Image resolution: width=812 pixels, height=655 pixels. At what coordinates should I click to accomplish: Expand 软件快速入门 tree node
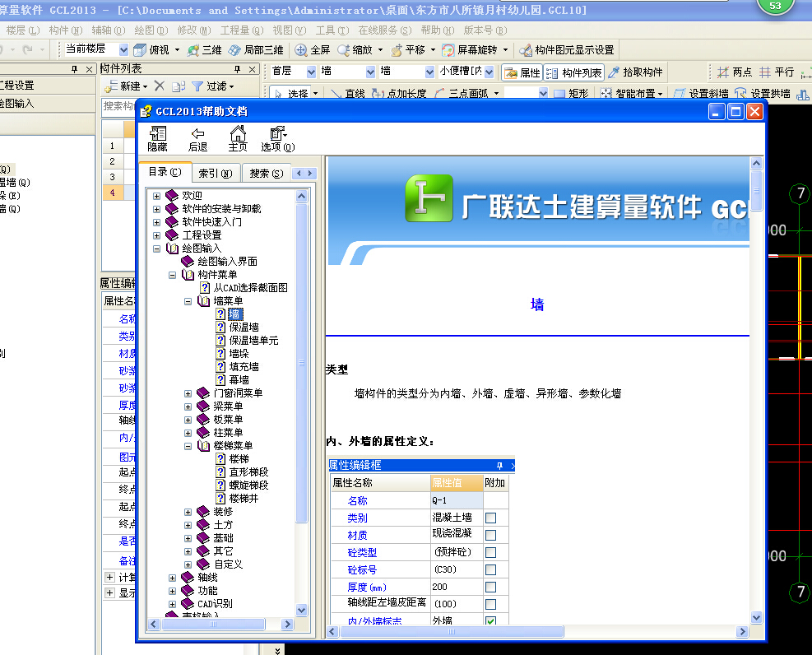click(x=156, y=222)
